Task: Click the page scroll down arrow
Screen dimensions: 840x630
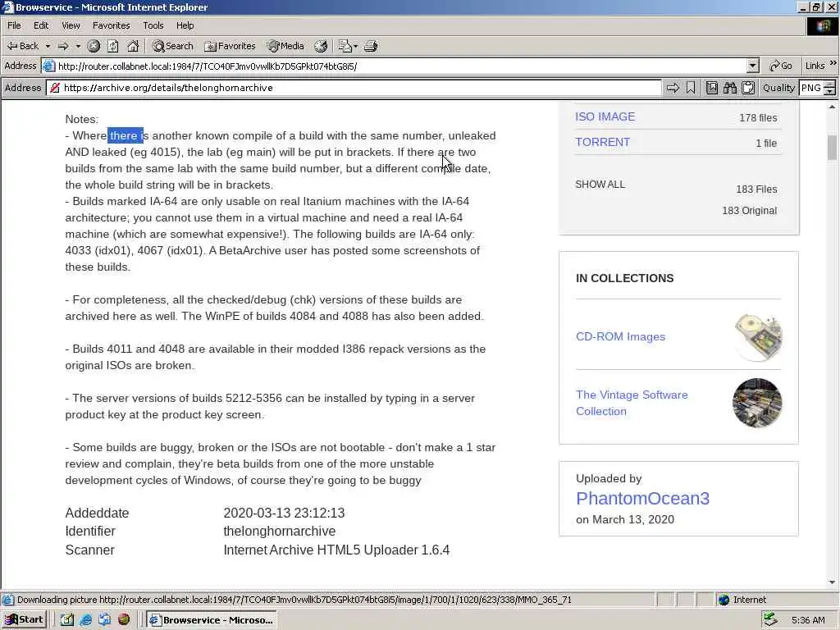Action: click(832, 582)
